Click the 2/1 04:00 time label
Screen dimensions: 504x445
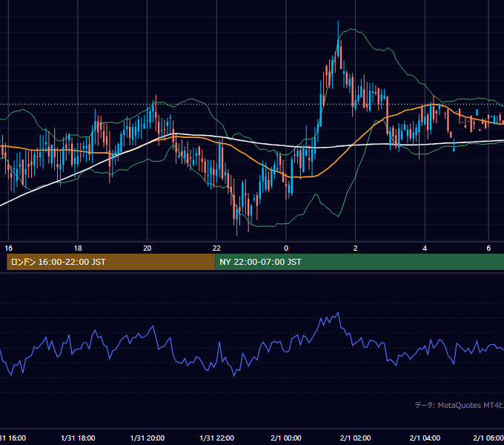pyautogui.click(x=425, y=438)
